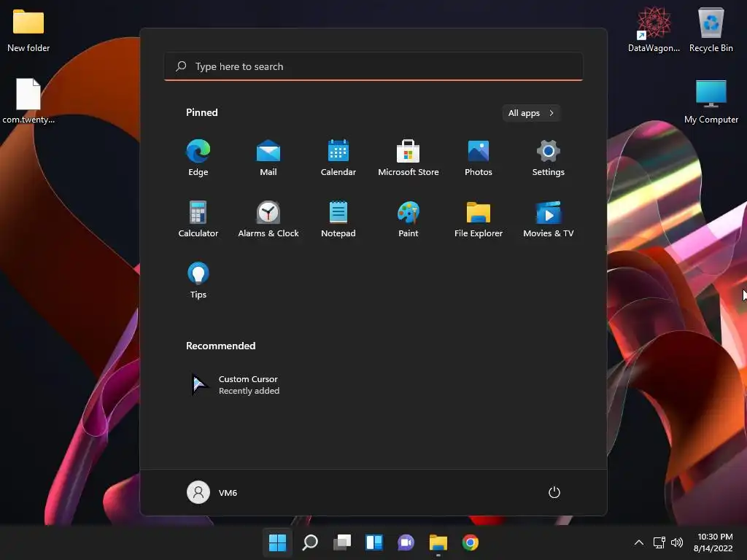Open the network status tray icon
Image resolution: width=747 pixels, height=560 pixels.
click(x=659, y=542)
